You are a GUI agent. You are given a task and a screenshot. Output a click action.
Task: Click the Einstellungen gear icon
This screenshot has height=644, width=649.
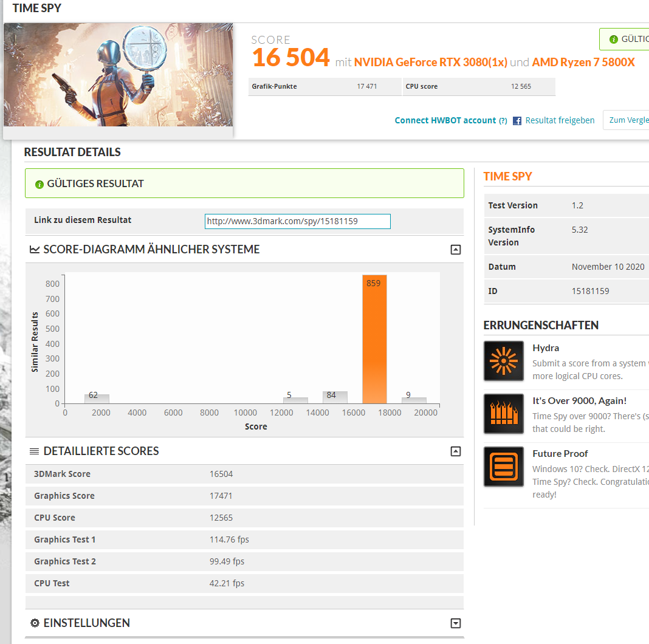coord(34,623)
